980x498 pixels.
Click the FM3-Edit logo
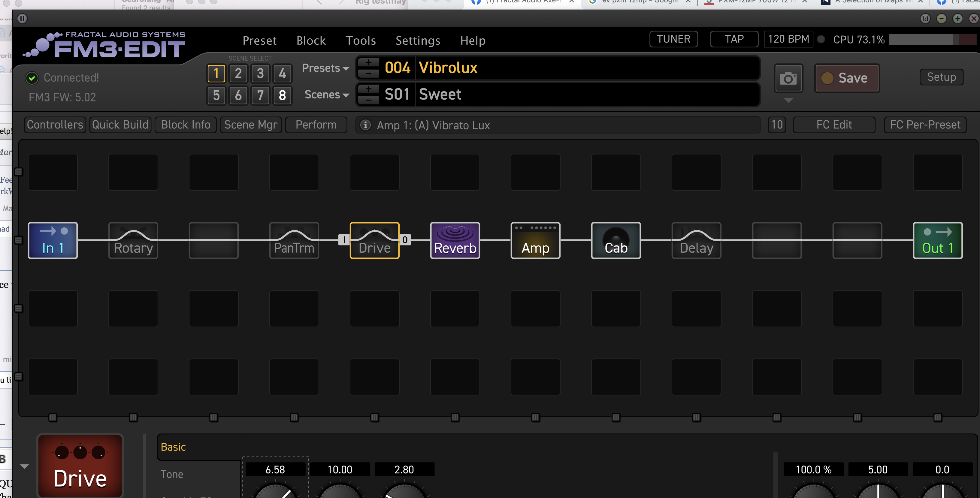[x=104, y=45]
